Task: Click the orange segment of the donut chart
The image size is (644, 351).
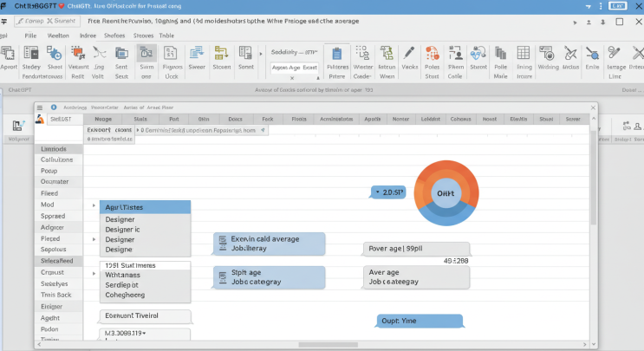Action: pos(446,170)
